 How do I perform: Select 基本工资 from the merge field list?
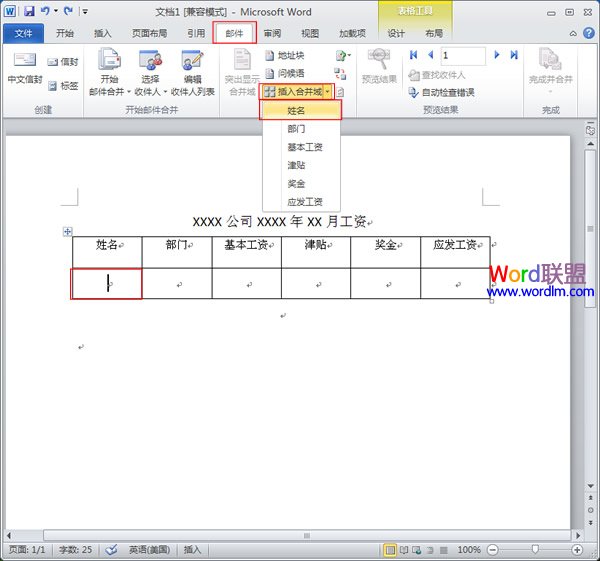304,147
